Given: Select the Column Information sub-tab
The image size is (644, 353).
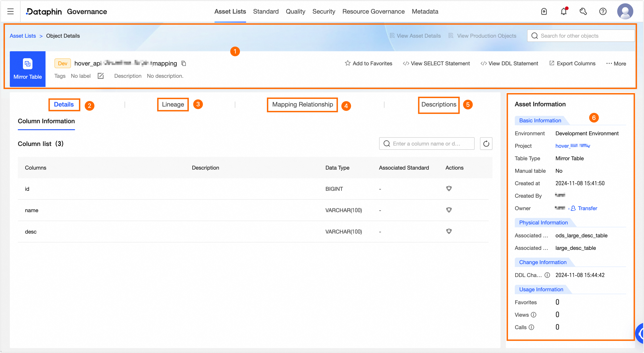Looking at the screenshot, I should tap(46, 121).
